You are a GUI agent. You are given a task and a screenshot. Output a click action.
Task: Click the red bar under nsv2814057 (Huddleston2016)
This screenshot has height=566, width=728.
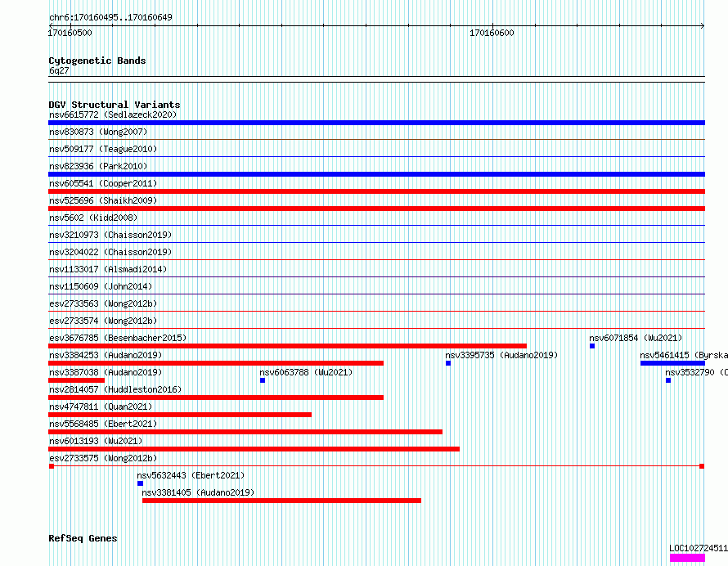(x=216, y=398)
